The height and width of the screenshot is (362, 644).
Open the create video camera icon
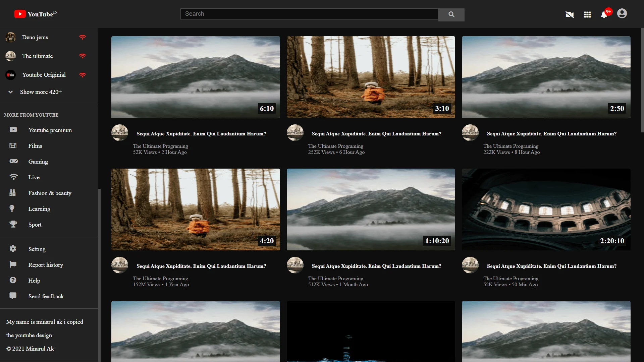coord(570,14)
